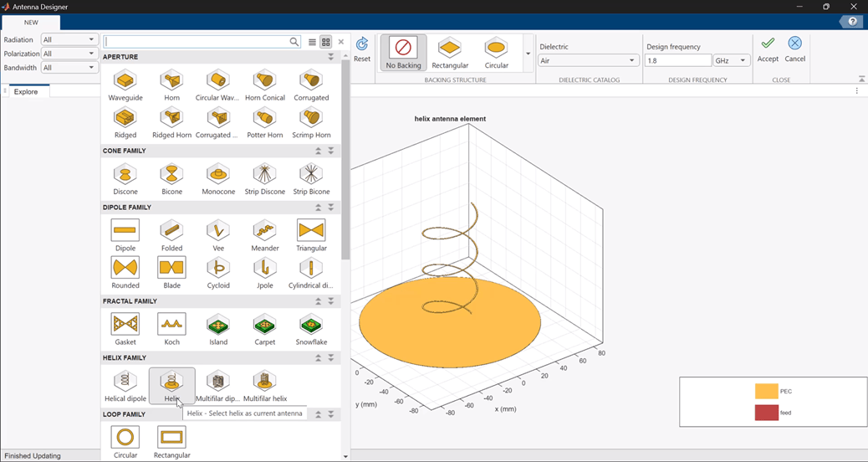Switch to the NEW ribbon tab
Image resolution: width=868 pixels, height=462 pixels.
[31, 22]
